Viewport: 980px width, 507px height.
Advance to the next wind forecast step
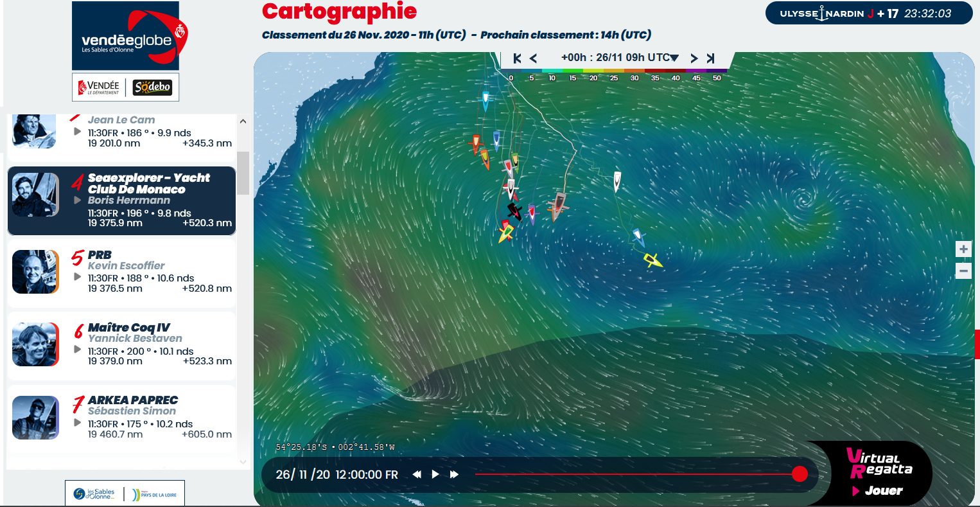(694, 58)
